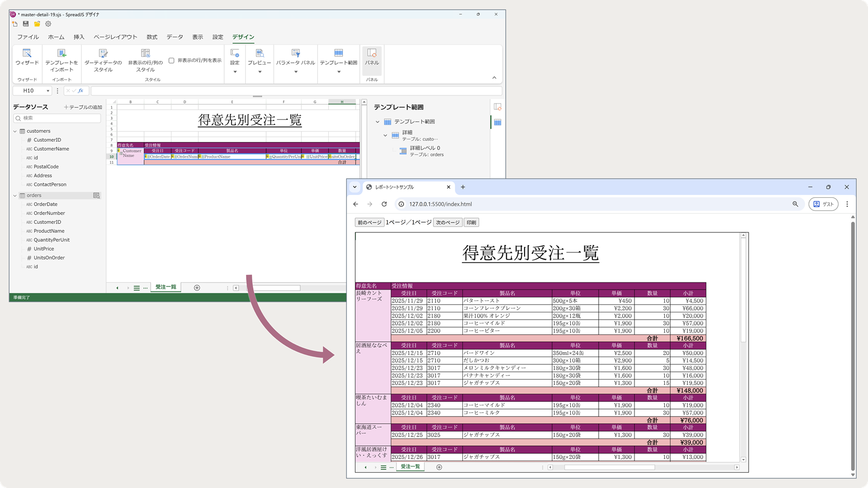Click the next page (次のページ) button
Screen dimensions: 868x488
pos(447,222)
